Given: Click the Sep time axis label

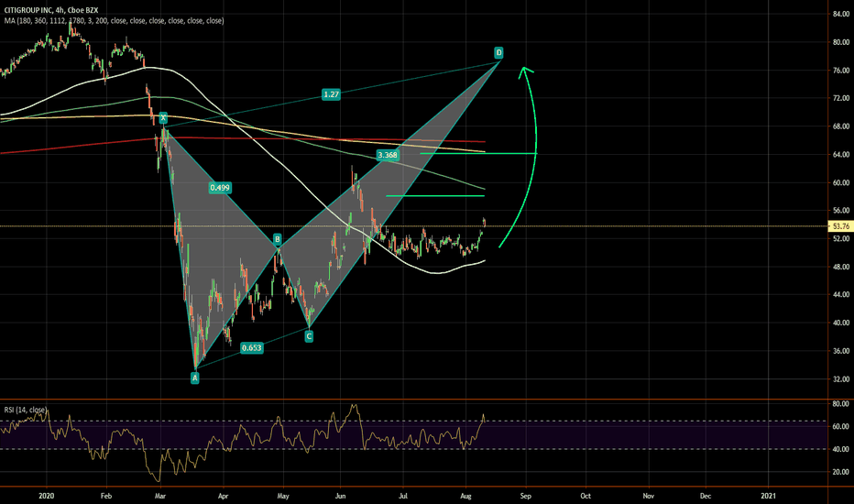Looking at the screenshot, I should click(x=526, y=496).
